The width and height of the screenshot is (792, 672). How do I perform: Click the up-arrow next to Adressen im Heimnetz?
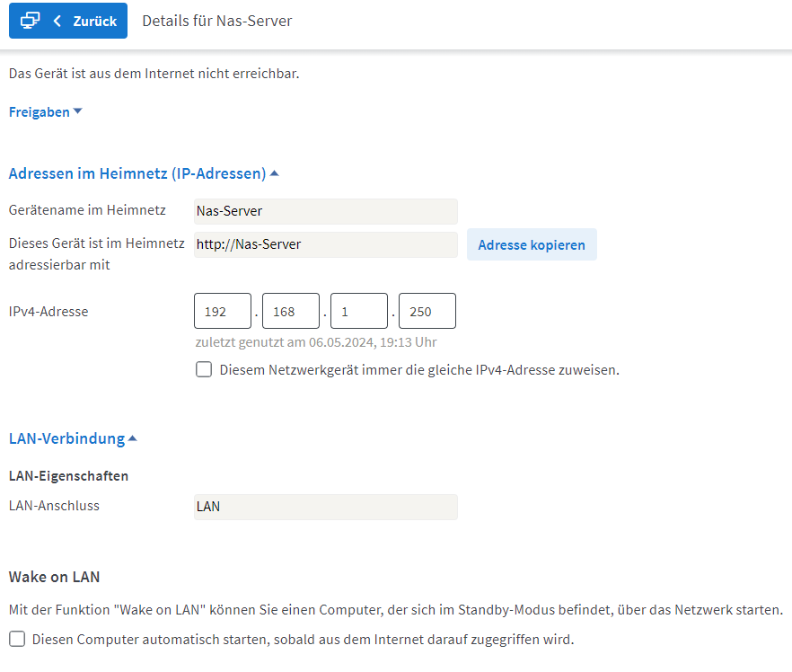click(x=274, y=173)
